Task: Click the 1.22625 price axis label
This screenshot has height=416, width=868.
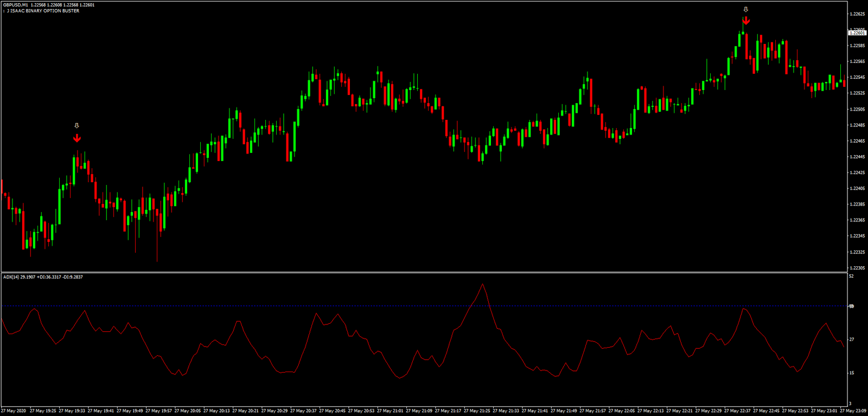Action: 857,14
